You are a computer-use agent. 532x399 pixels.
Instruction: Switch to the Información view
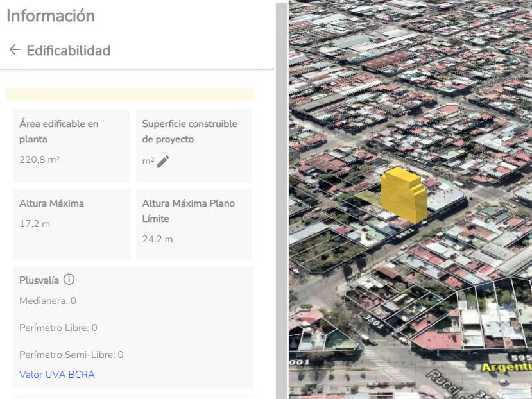click(x=50, y=16)
